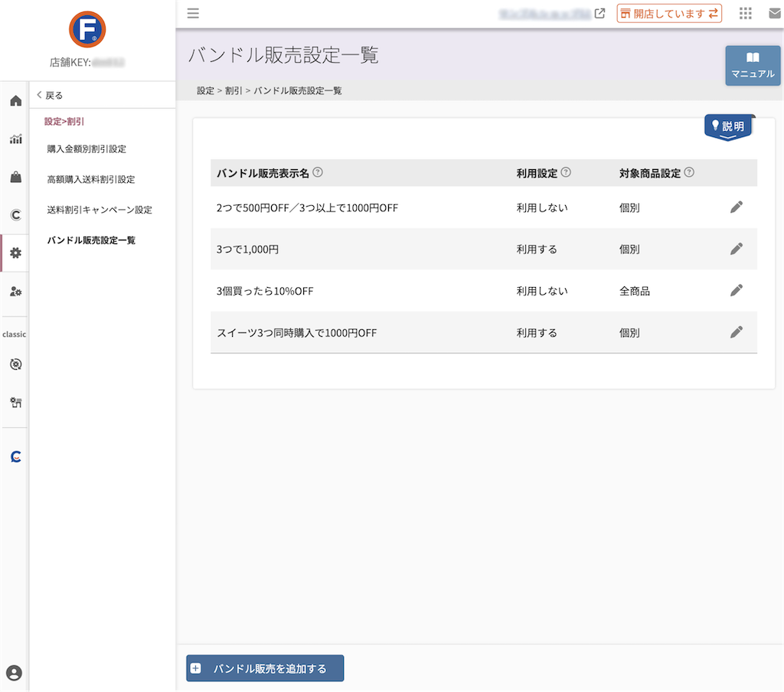Open the マニュアル manual button
This screenshot has width=784, height=692.
[753, 66]
